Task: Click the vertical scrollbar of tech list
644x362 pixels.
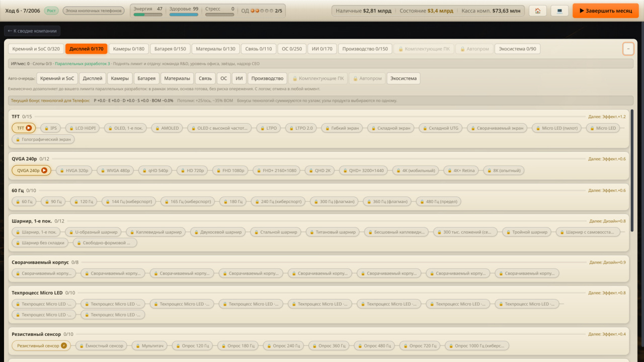Action: click(632, 170)
